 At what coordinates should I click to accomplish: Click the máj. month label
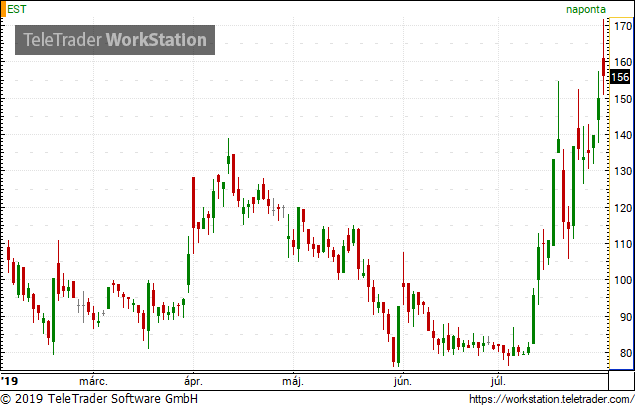point(293,382)
